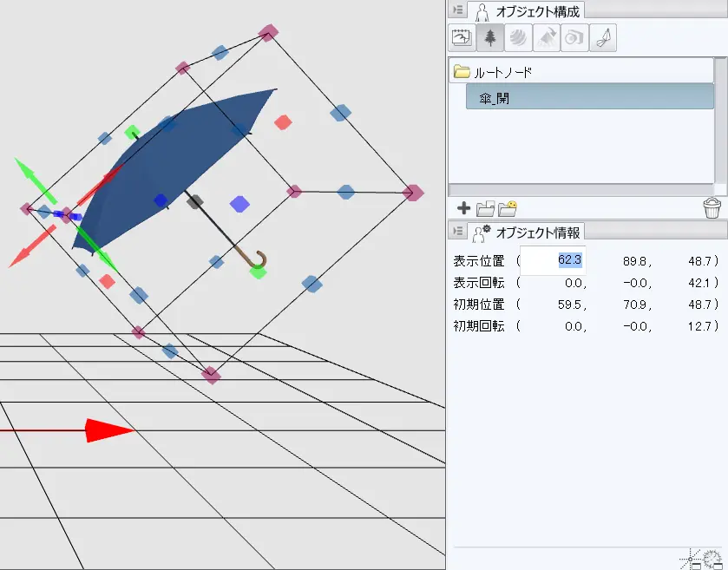The width and height of the screenshot is (728, 570).
Task: Click the horizontal scrollbar under the node tree
Action: [580, 189]
